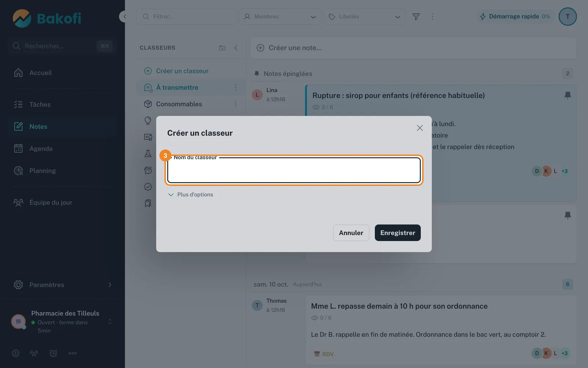Close the Créer un classeur dialog
588x368 pixels.
(420, 128)
